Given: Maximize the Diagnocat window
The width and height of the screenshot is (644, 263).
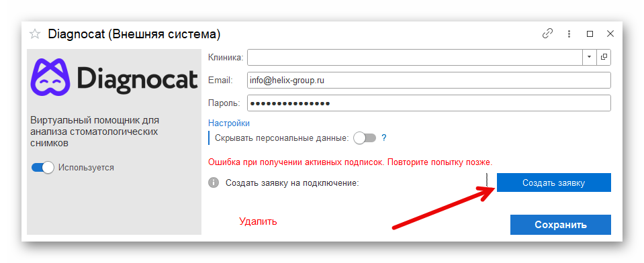Looking at the screenshot, I should [590, 34].
